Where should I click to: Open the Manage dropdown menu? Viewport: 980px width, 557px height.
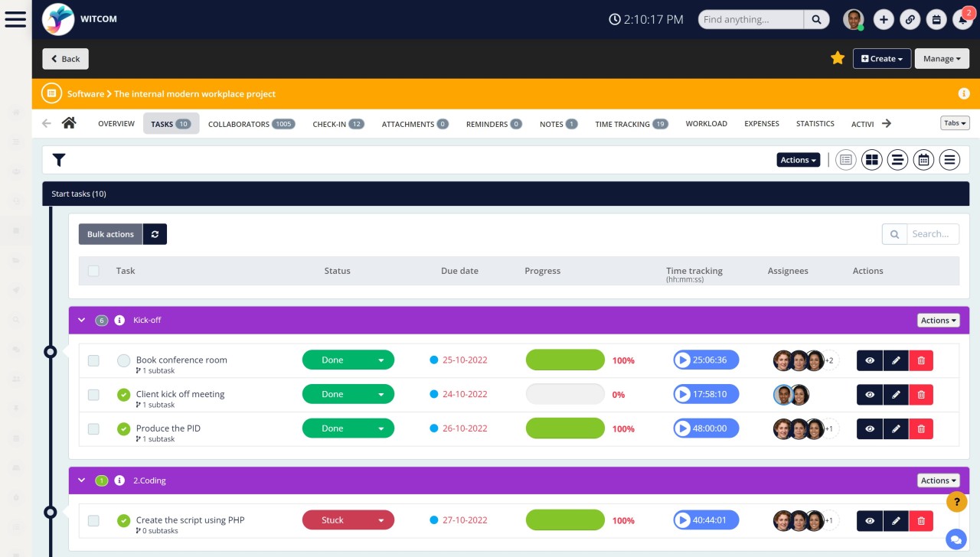point(942,58)
